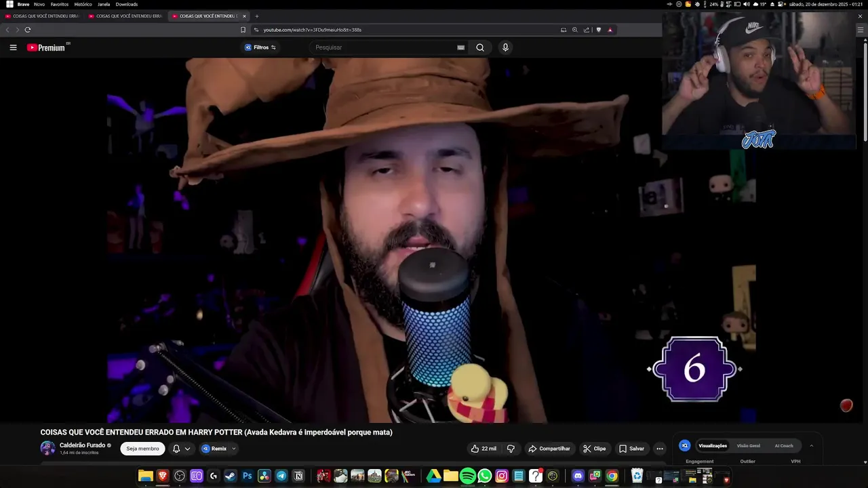Dislike the video
Viewport: 868px width, 488px height.
[x=511, y=449]
